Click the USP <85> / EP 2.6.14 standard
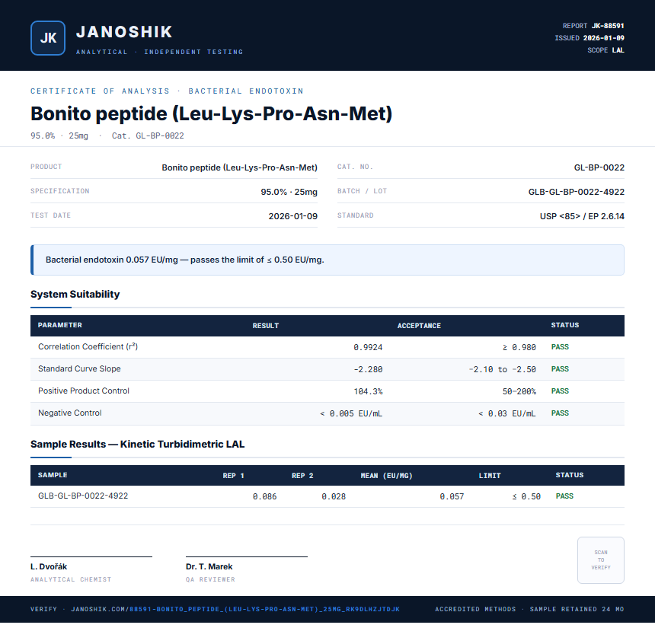 tap(582, 216)
